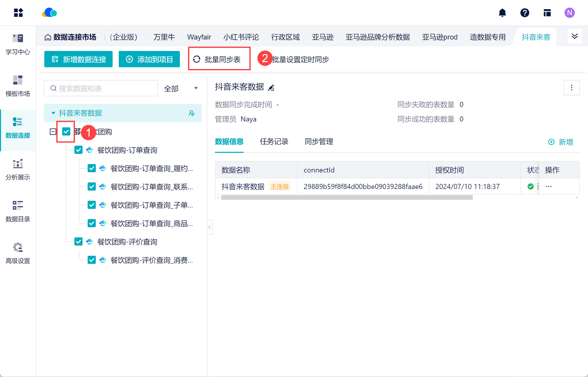The width and height of the screenshot is (588, 377).
Task: Uncheck the 餐饮团购-评价查询 checkbox
Action: coord(78,242)
